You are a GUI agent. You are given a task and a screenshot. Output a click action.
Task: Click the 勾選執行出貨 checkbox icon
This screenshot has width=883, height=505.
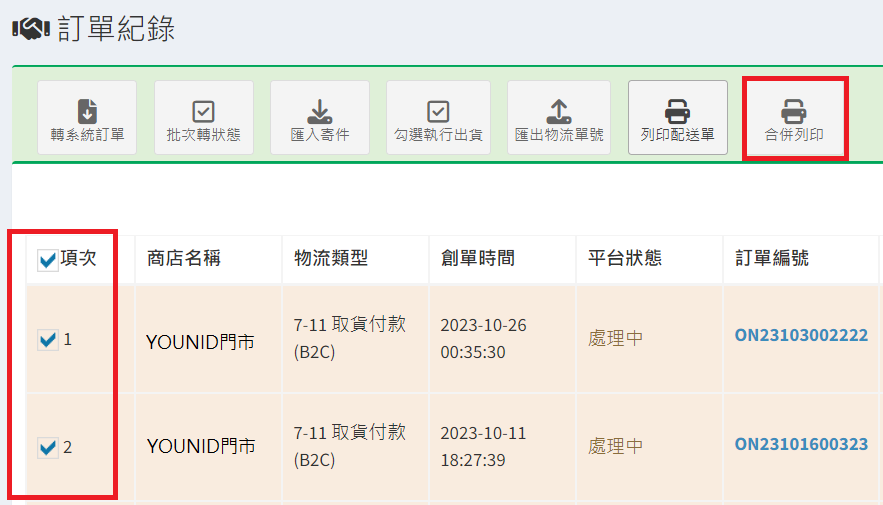438,111
